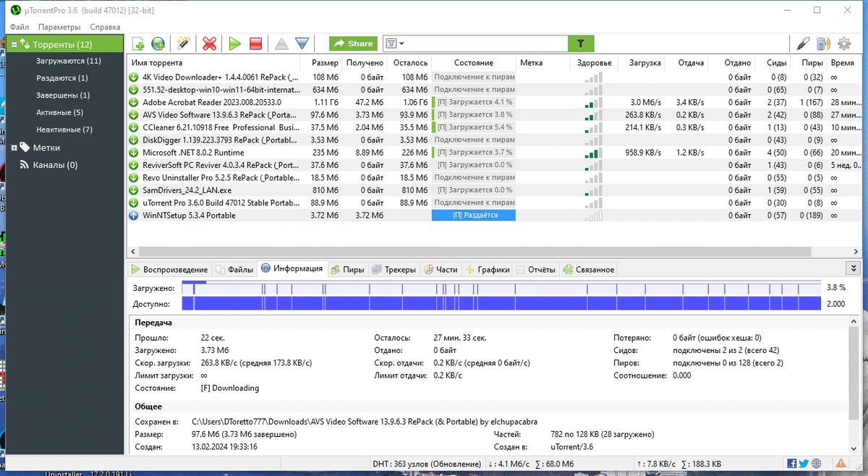This screenshot has height=476, width=868.
Task: Click the Доступно availability bar
Action: coord(501,304)
